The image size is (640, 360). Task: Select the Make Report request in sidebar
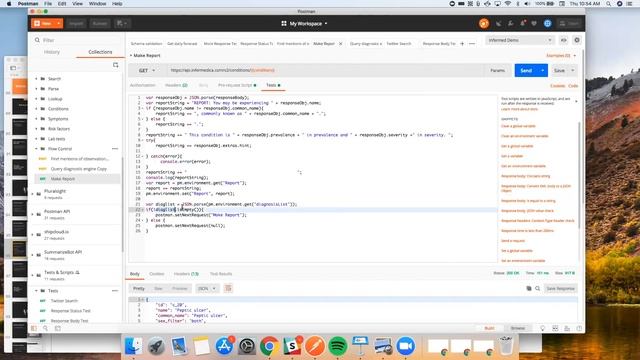(62, 179)
